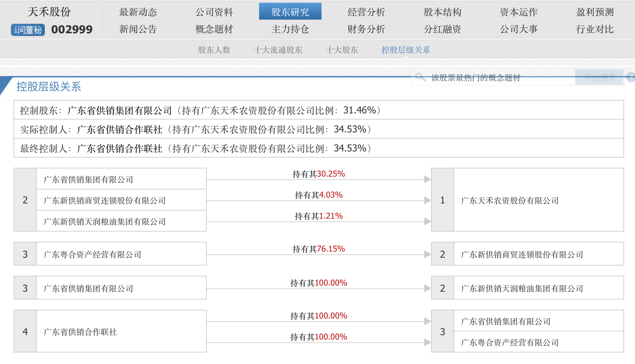Screen dimensions: 635x364
Task: Select level 4 box 广东省供销合作联社
Action: point(110,331)
